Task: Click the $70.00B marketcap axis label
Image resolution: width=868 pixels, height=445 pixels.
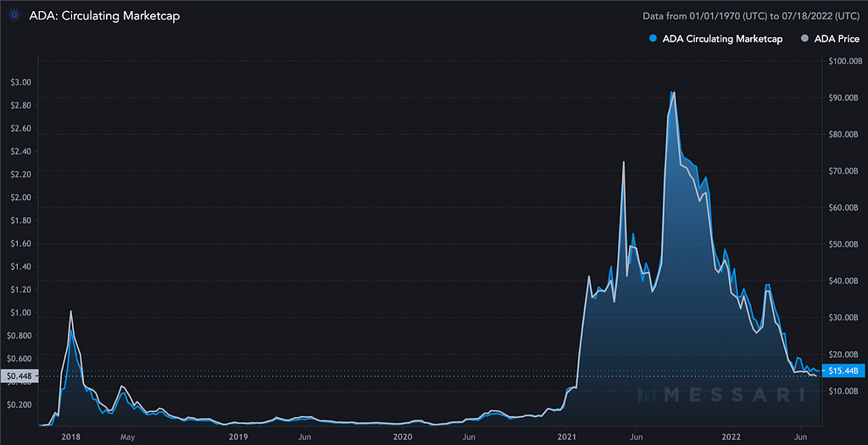Action: (x=843, y=171)
